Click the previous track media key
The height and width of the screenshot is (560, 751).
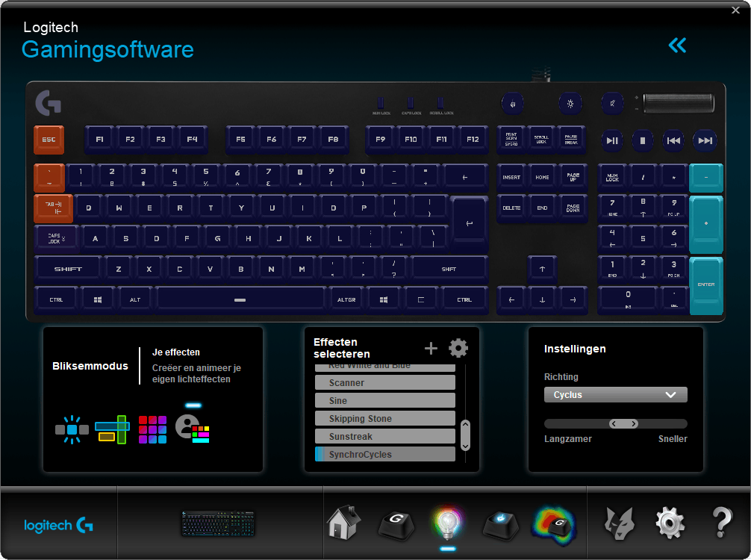[673, 141]
